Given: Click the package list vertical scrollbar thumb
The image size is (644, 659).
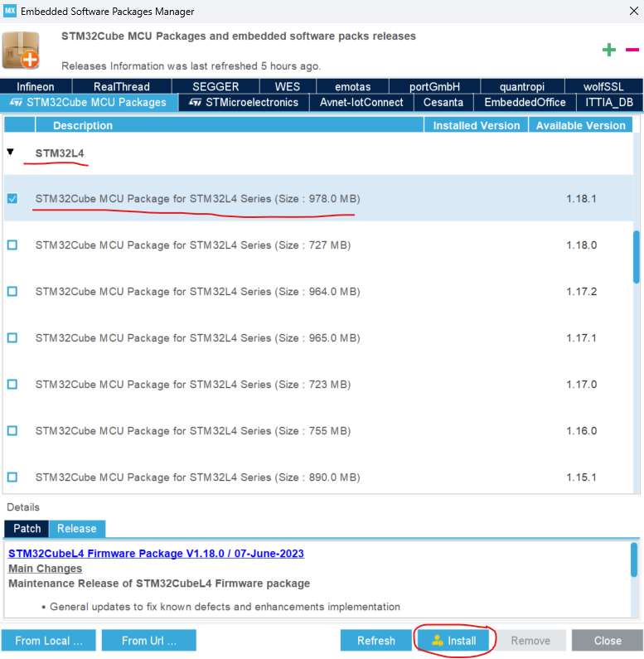Looking at the screenshot, I should tap(637, 257).
